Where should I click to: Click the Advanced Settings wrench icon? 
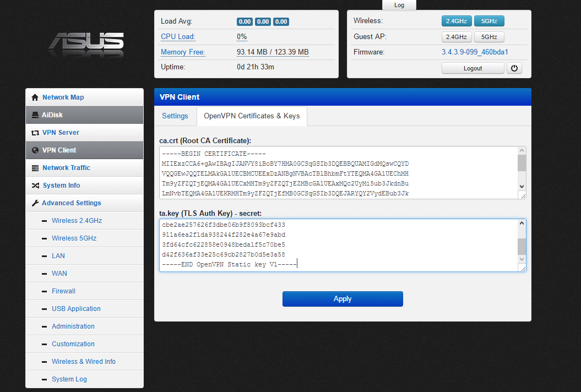coord(35,203)
